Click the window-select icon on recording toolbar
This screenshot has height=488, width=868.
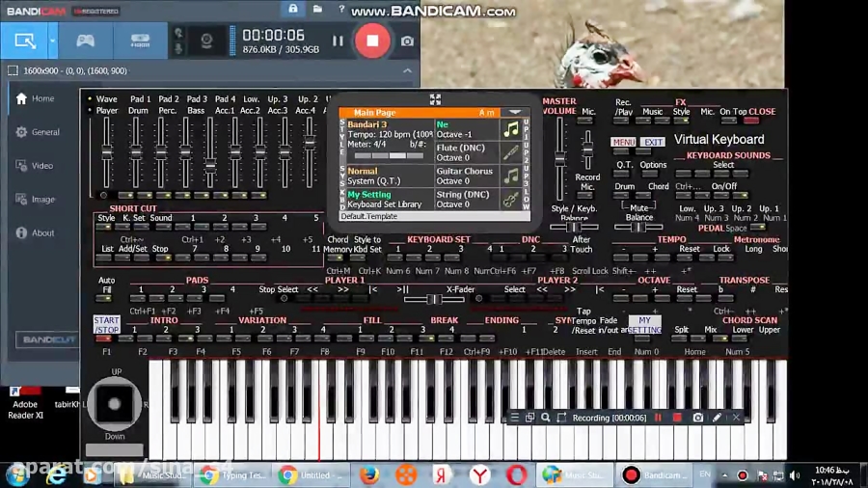pyautogui.click(x=529, y=418)
